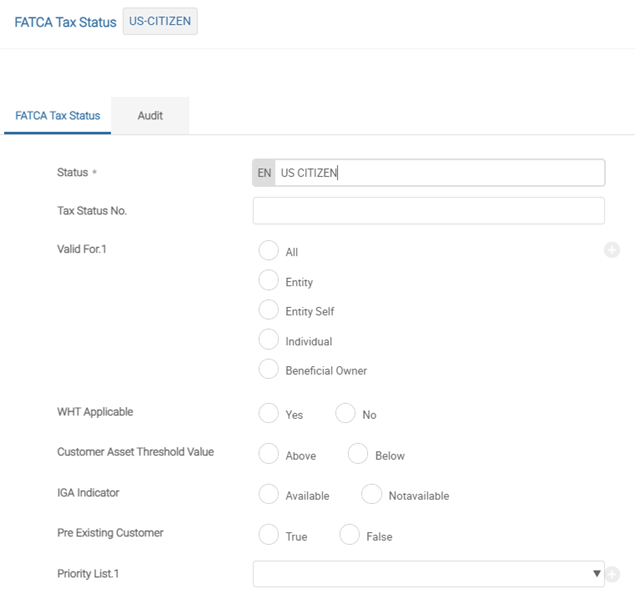635x599 pixels.
Task: Click the US-CITIZEN record button
Action: tap(160, 21)
